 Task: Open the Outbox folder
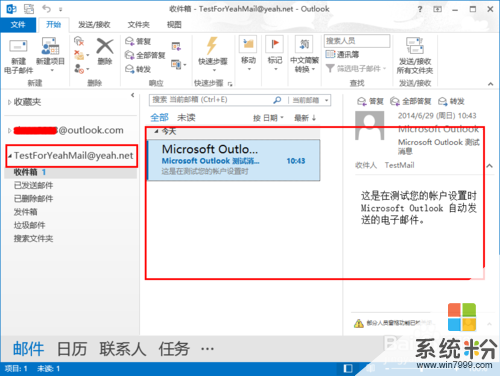[x=25, y=212]
